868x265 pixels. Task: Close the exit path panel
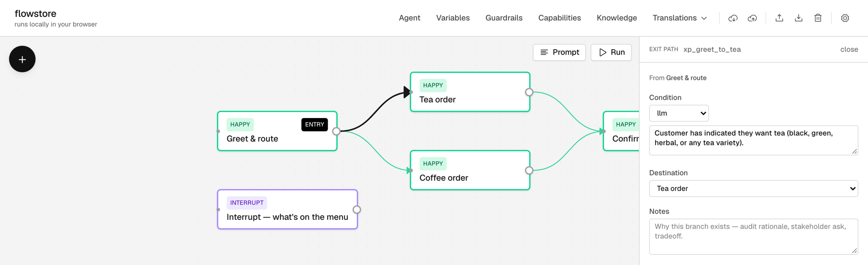849,49
